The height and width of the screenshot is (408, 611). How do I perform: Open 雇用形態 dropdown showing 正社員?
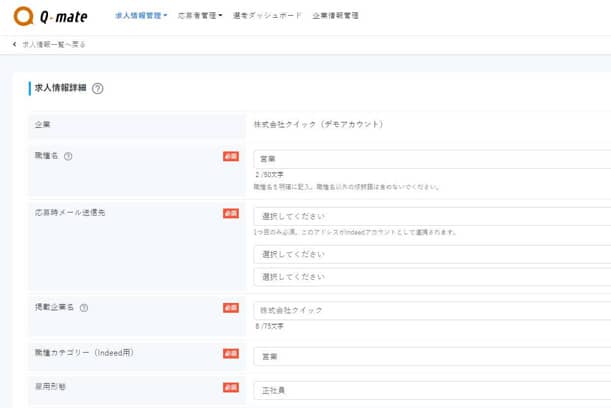[x=430, y=390]
